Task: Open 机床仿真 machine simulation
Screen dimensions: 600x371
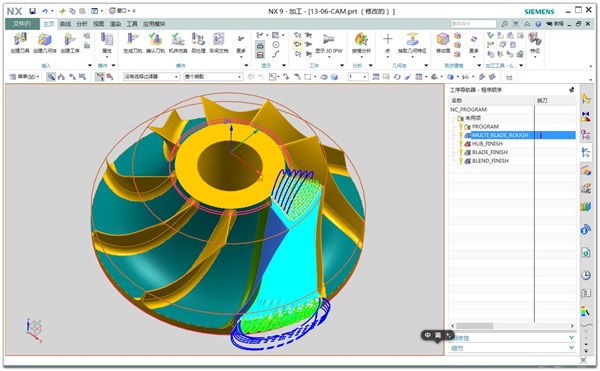Action: (178, 42)
